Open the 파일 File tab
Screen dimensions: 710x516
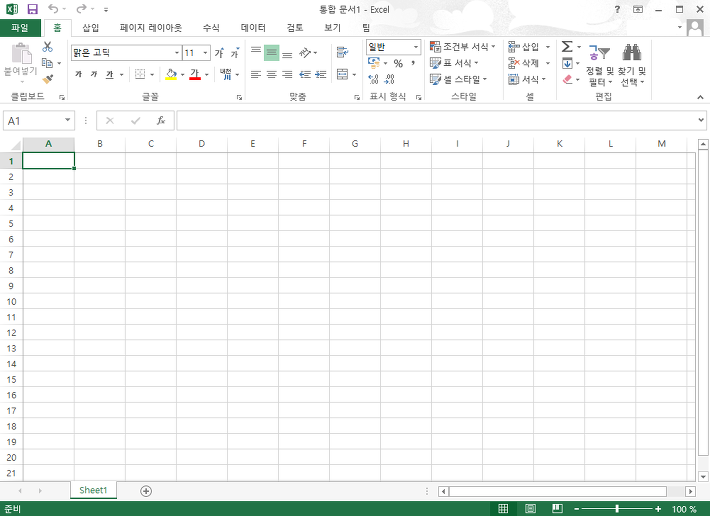(x=20, y=28)
